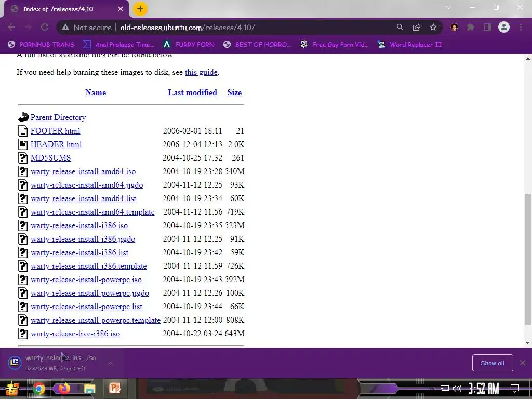Open the notification center icon
The image size is (532, 399).
click(x=515, y=389)
